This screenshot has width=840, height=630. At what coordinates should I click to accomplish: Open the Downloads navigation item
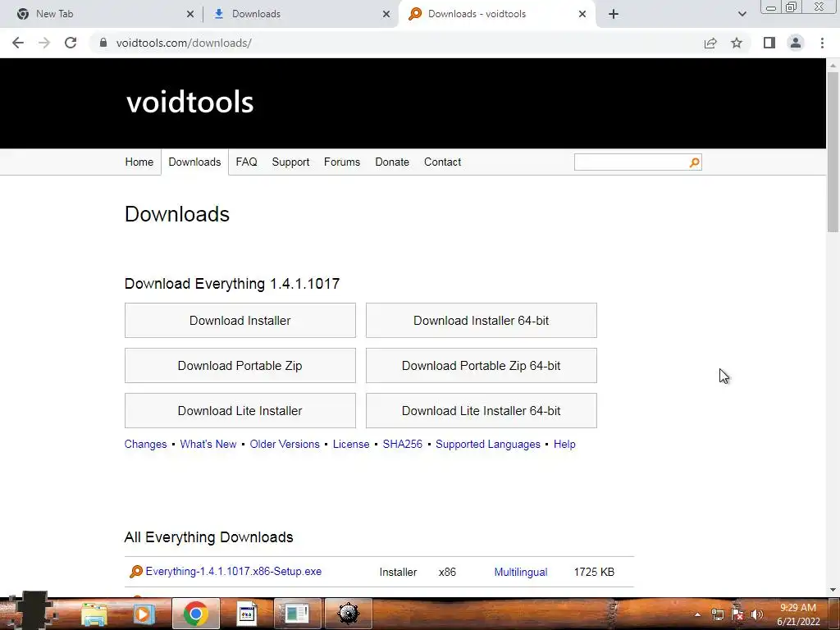[x=194, y=162]
